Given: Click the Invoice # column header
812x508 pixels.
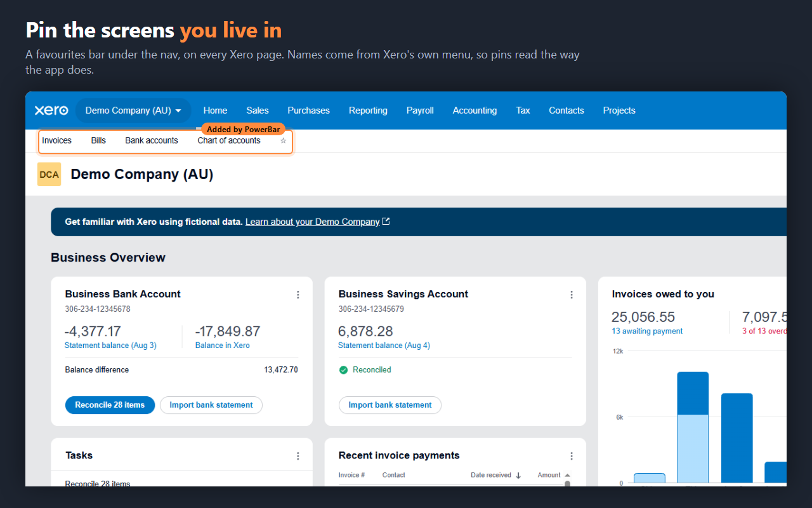Looking at the screenshot, I should [x=351, y=475].
